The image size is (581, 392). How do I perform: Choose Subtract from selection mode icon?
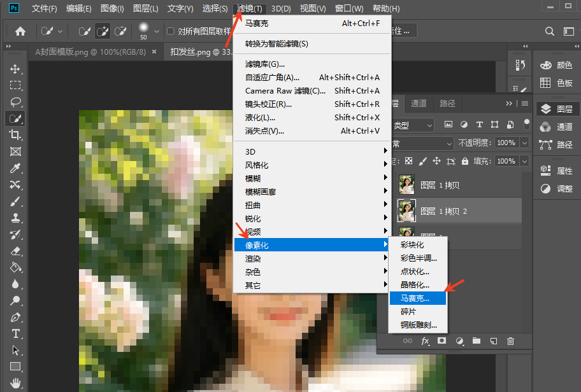120,31
